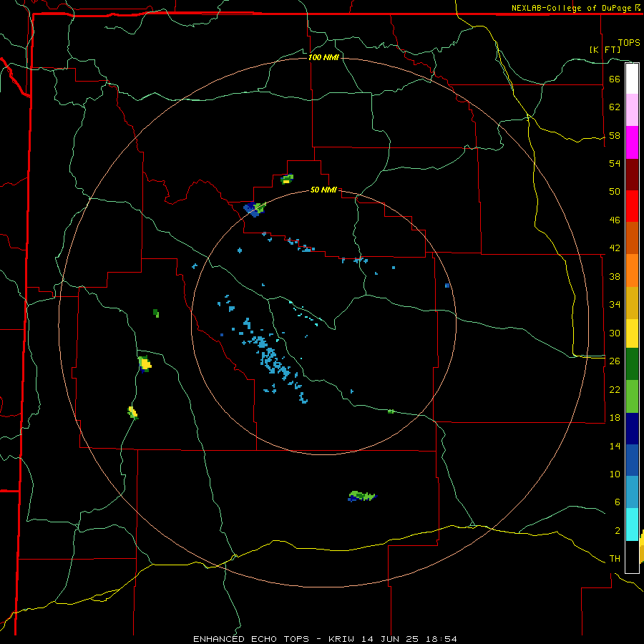
Task: Click the light pink legend swatch
Action: [x=632, y=109]
